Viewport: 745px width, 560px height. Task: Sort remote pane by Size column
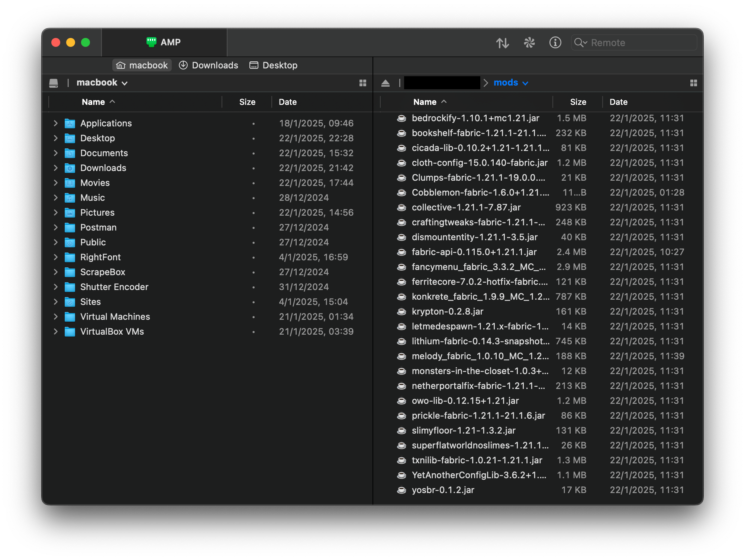578,102
